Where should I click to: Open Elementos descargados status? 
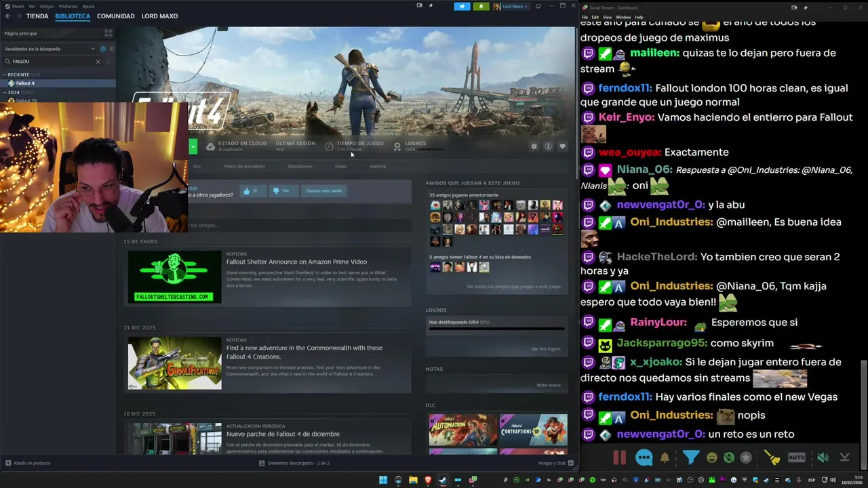(x=294, y=463)
